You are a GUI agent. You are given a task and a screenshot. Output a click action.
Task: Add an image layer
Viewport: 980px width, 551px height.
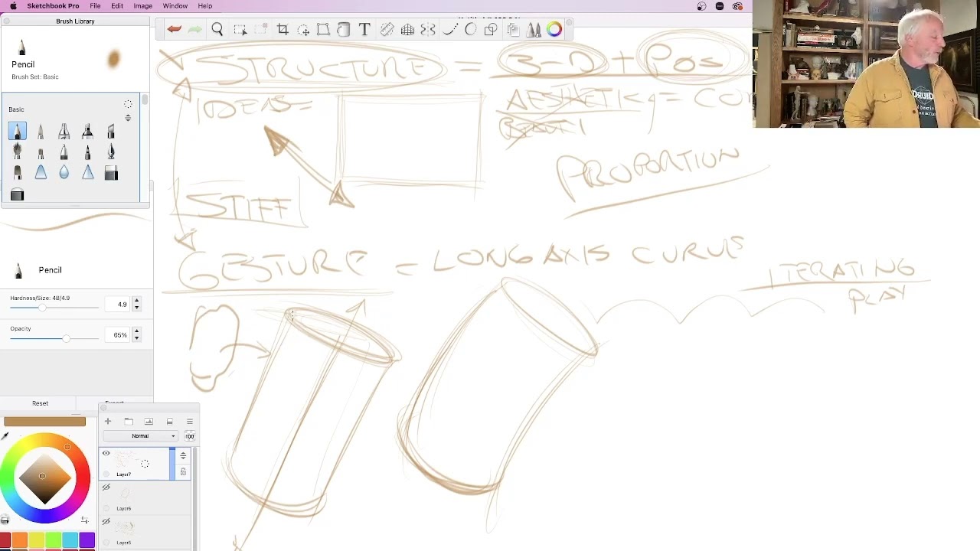coord(149,422)
